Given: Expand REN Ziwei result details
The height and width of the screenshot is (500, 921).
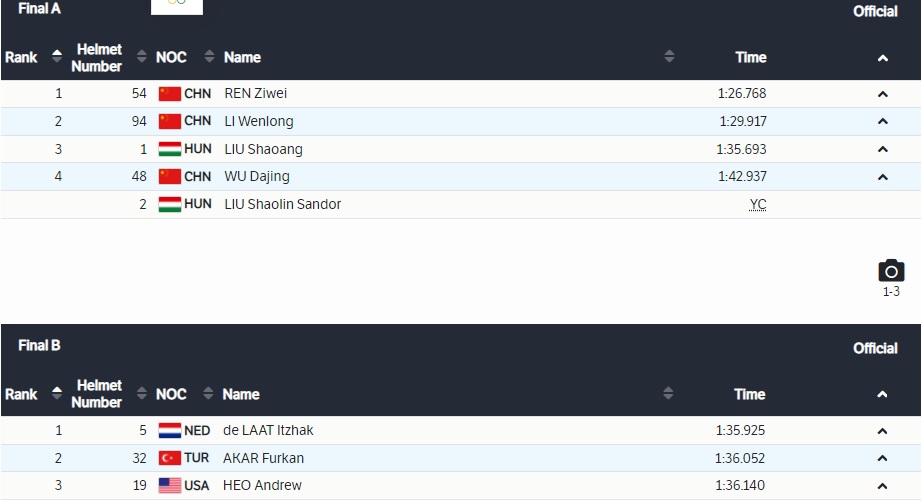Looking at the screenshot, I should click(883, 94).
